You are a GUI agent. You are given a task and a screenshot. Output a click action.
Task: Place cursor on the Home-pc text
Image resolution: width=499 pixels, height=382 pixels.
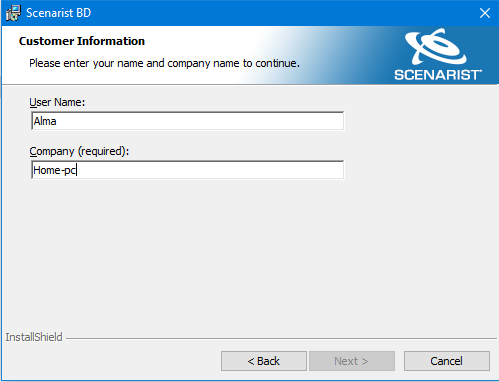tap(55, 170)
